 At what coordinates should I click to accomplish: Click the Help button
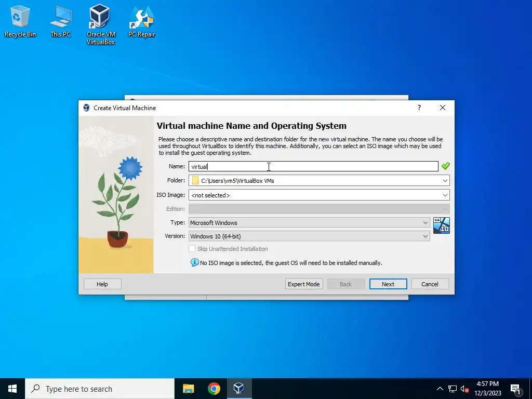click(x=102, y=284)
